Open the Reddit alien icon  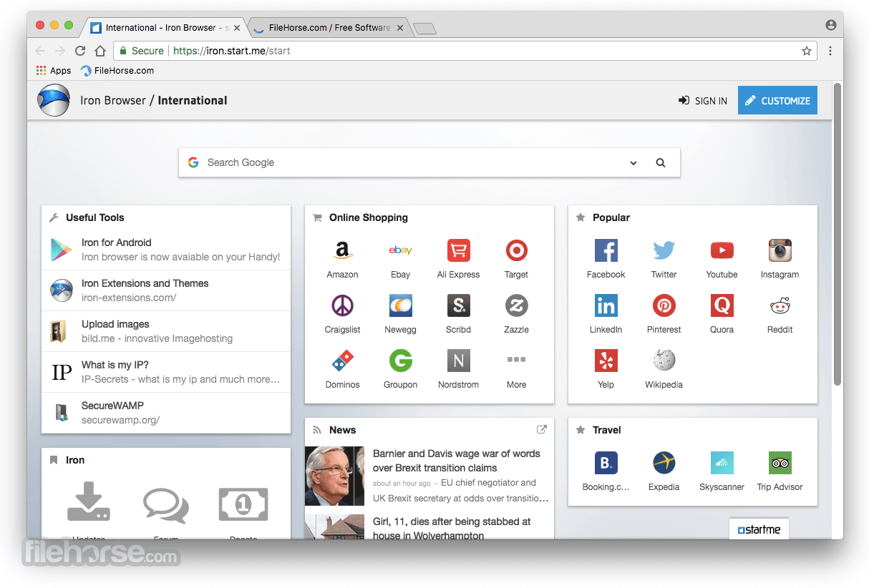[x=780, y=305]
